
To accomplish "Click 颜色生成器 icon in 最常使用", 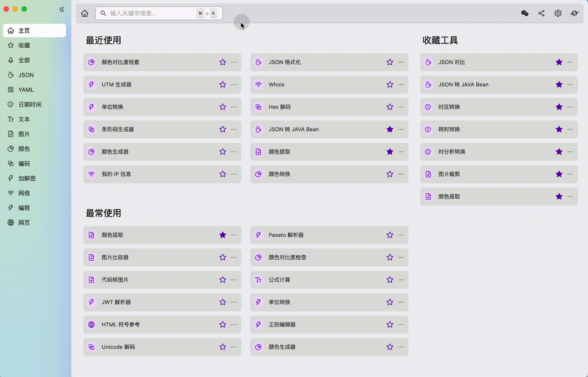I will (x=258, y=347).
